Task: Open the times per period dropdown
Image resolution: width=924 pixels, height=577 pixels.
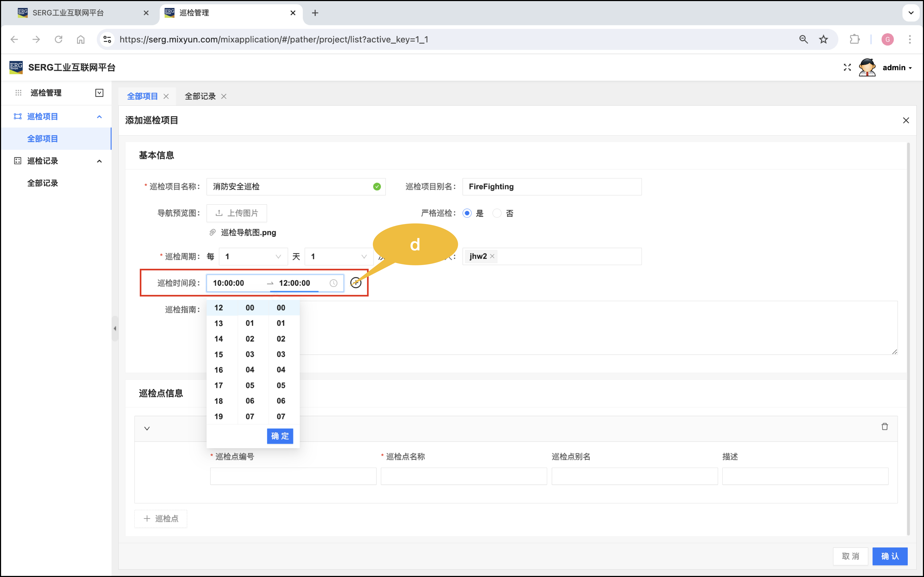Action: pos(338,257)
